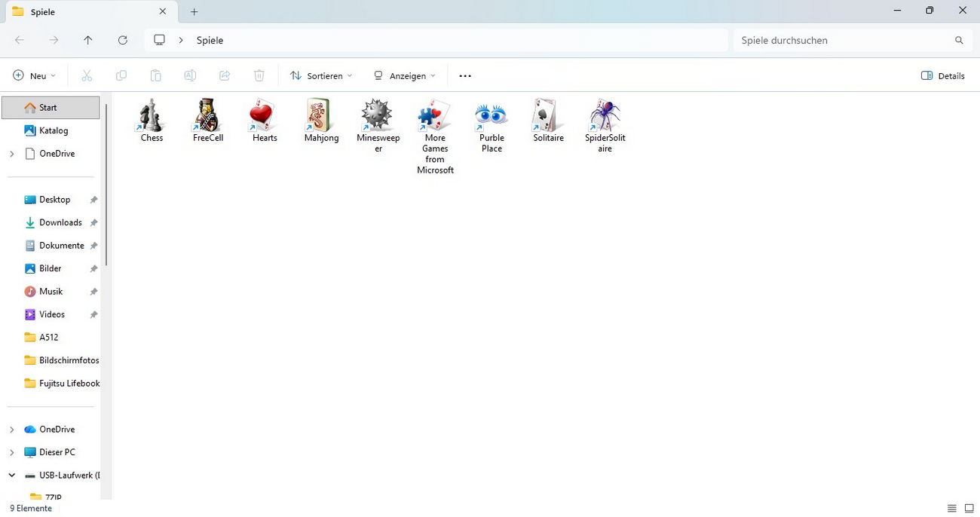Viewport: 980px width, 517px height.
Task: Click More Games from Microsoft shortcut
Action: tap(435, 116)
